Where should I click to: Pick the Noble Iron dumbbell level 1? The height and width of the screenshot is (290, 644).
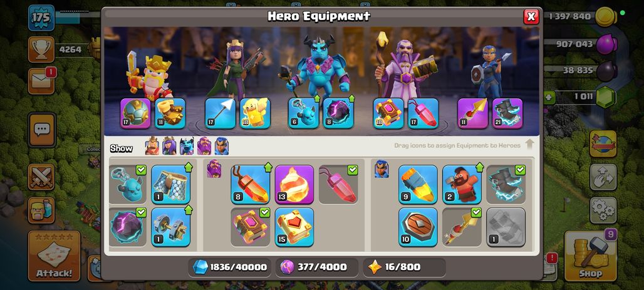171,227
